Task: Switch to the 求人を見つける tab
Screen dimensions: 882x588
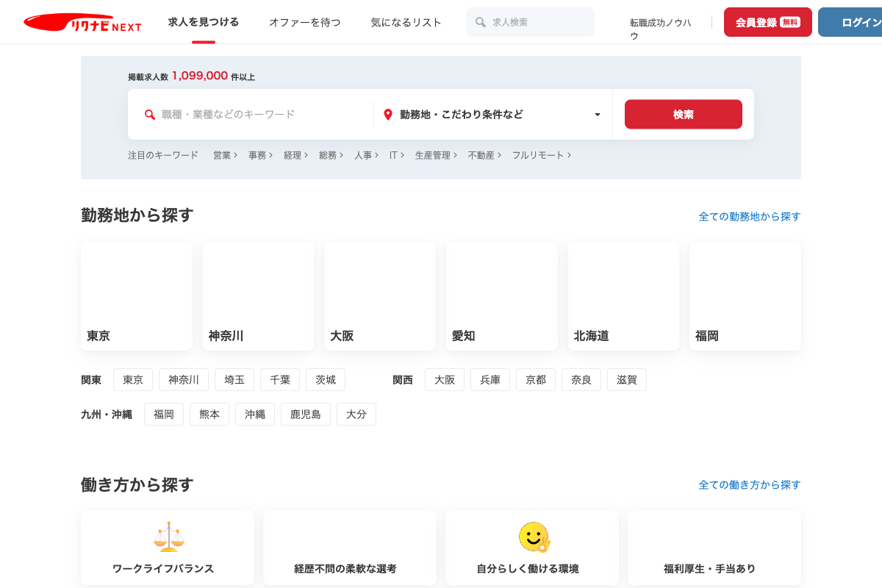Action: tap(204, 22)
